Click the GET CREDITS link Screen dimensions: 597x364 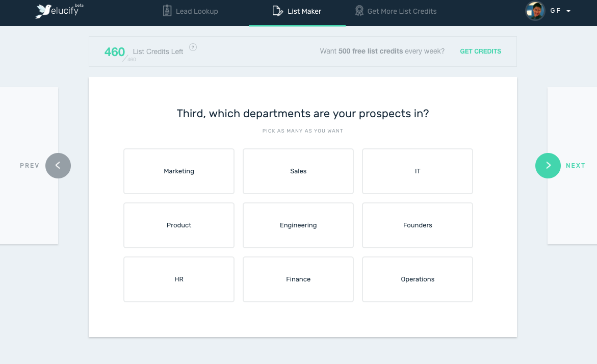480,51
